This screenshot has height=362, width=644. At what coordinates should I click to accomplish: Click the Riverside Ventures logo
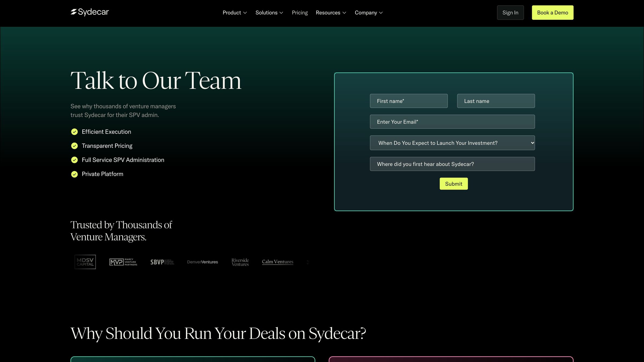240,262
